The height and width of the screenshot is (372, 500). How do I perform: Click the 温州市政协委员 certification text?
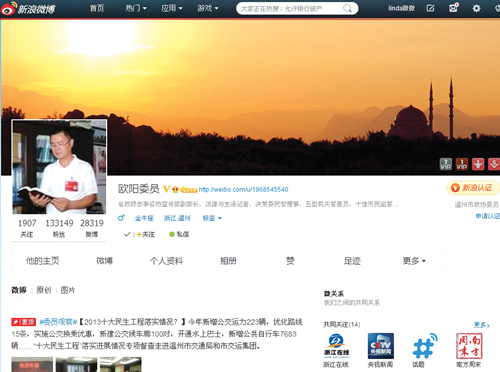pyautogui.click(x=477, y=204)
